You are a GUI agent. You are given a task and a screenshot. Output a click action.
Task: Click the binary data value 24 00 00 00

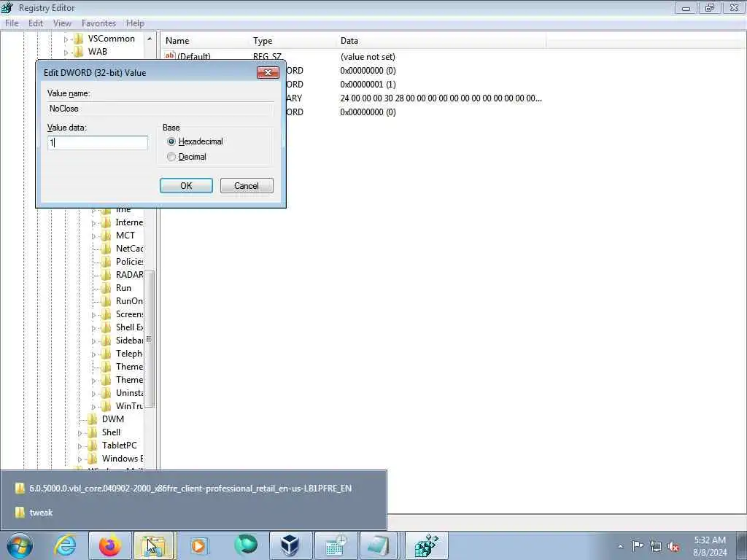[441, 98]
